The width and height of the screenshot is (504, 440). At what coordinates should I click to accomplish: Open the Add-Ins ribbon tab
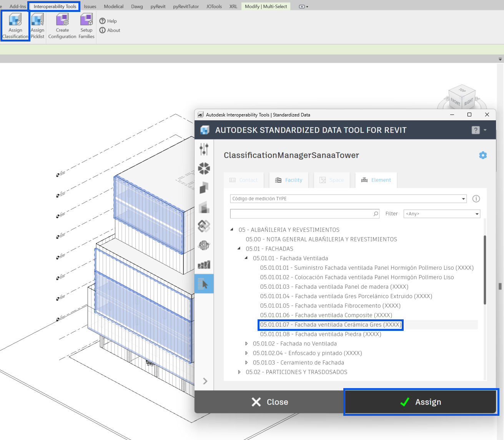tap(18, 6)
